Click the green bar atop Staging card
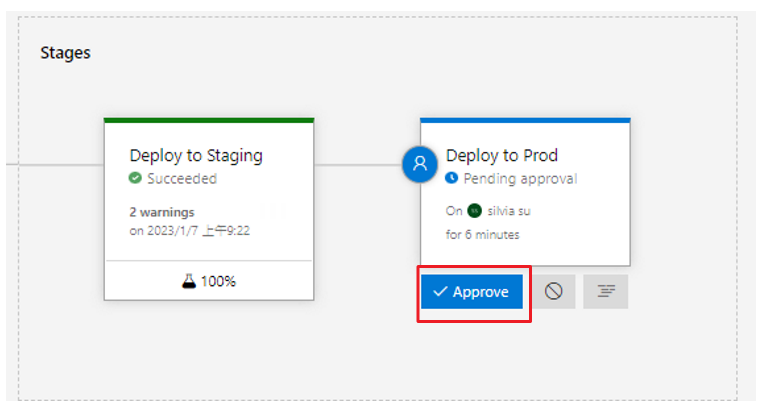This screenshot has height=419, width=769. 209,120
